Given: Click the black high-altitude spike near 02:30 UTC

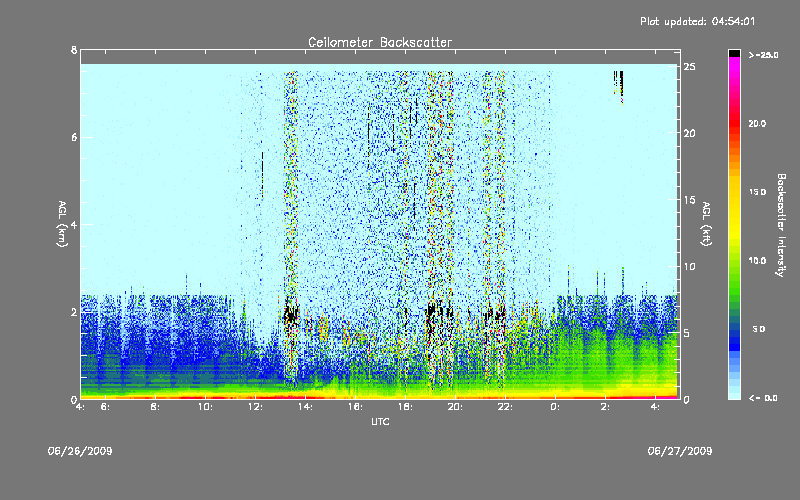Looking at the screenshot, I should pyautogui.click(x=619, y=87).
